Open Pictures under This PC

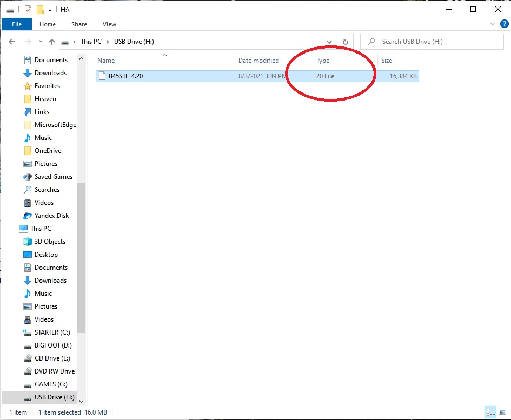pos(45,306)
